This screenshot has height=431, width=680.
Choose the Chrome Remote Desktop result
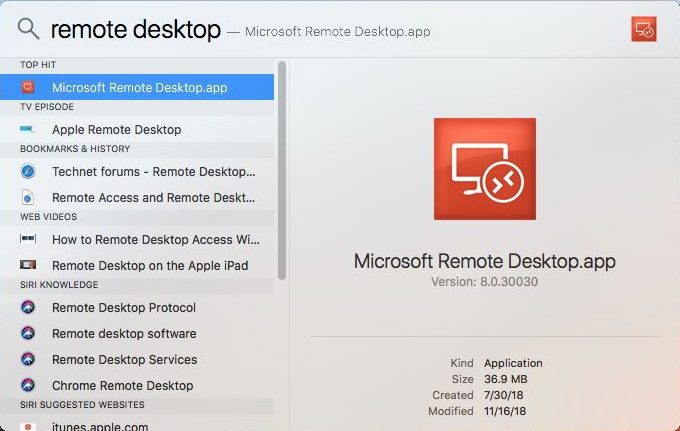click(137, 385)
